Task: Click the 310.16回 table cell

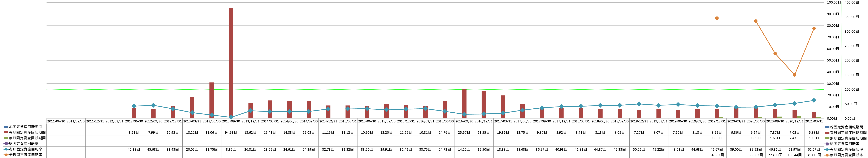Action: tap(814, 155)
